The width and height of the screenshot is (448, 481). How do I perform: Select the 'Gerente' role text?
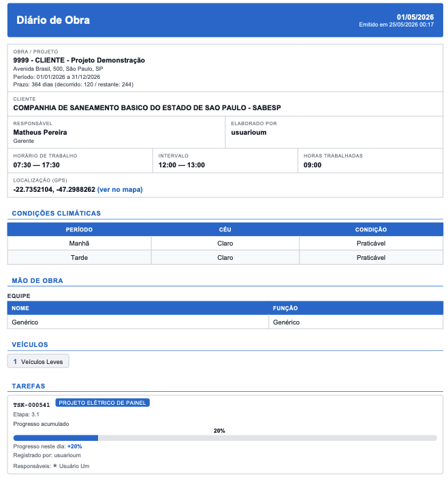click(x=24, y=141)
